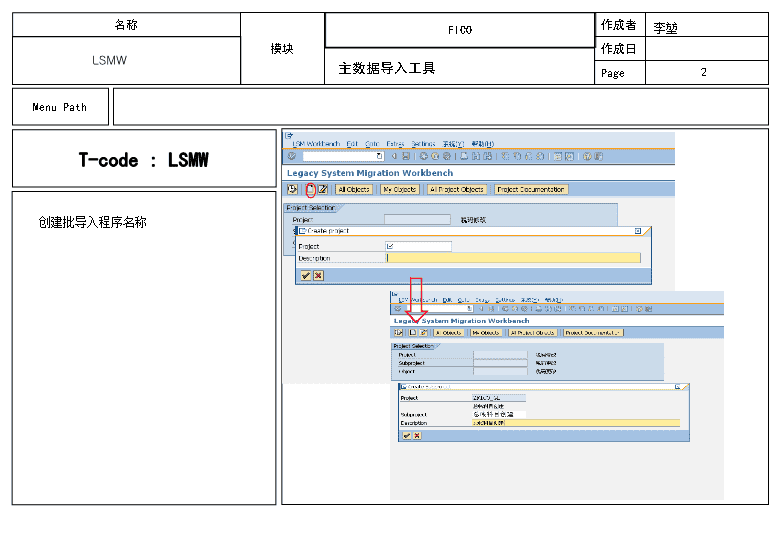
Task: Confirm subproject dialog with green checkmark
Action: [x=406, y=436]
